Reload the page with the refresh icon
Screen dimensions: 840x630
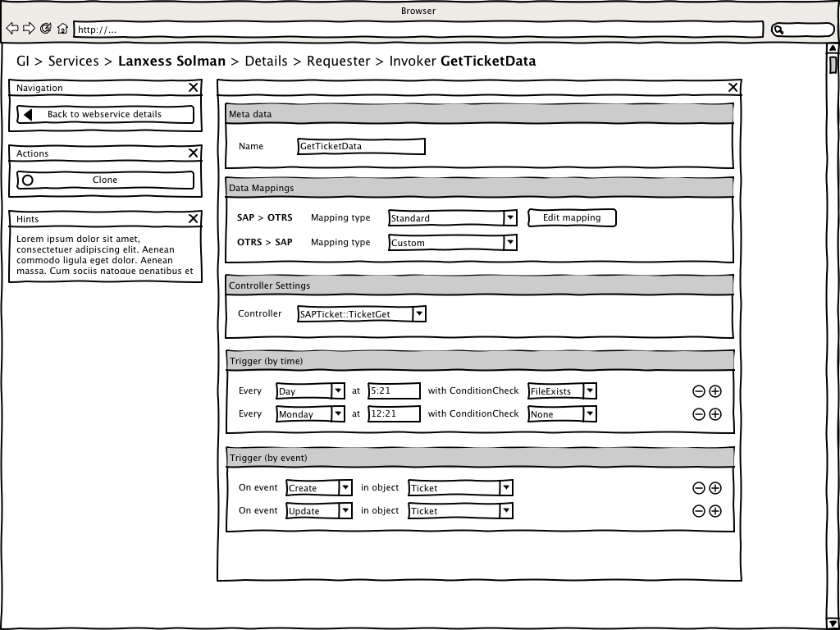46,29
